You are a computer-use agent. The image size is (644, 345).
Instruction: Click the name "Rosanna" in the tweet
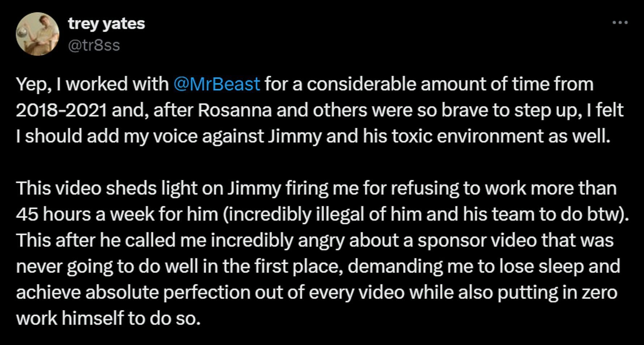tap(235, 110)
